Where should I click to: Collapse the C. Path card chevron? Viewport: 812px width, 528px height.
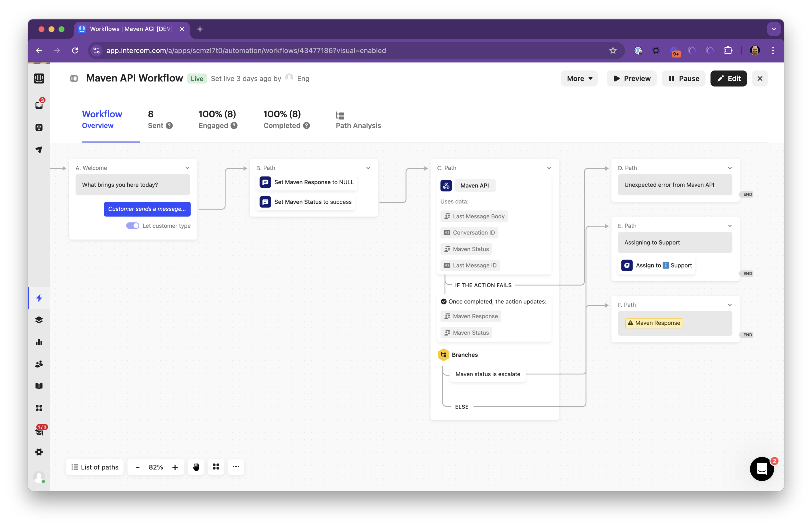tap(549, 168)
